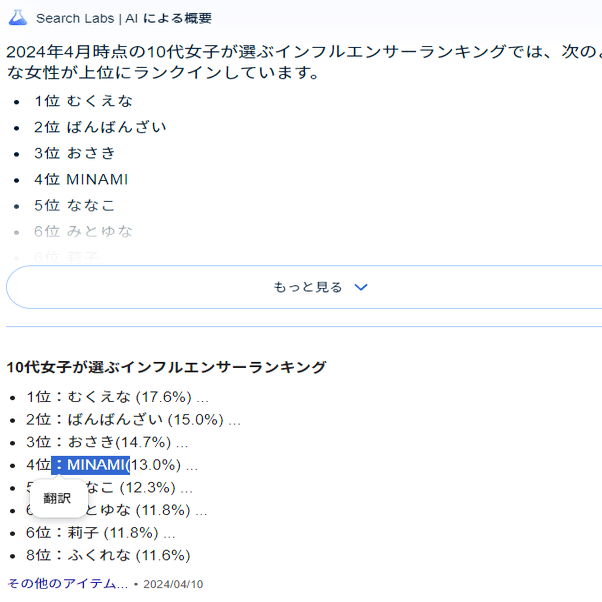Expand overview with もっと見る button
The height and width of the screenshot is (602, 602).
pyautogui.click(x=304, y=287)
